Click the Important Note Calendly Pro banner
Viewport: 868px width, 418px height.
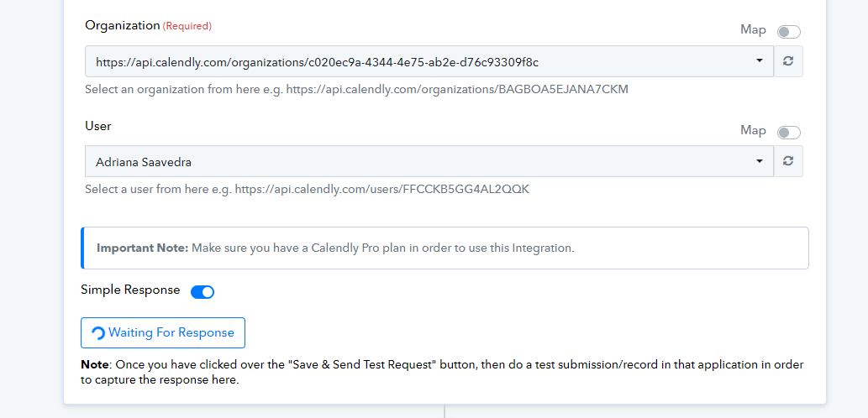point(445,248)
